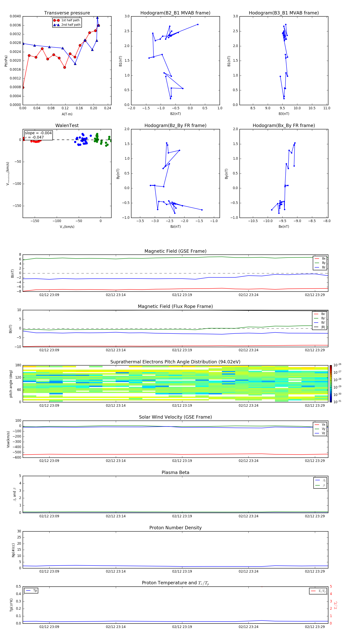Click the 'A(T·m)' x-axis label
The width and height of the screenshot is (351, 644).
pyautogui.click(x=67, y=114)
